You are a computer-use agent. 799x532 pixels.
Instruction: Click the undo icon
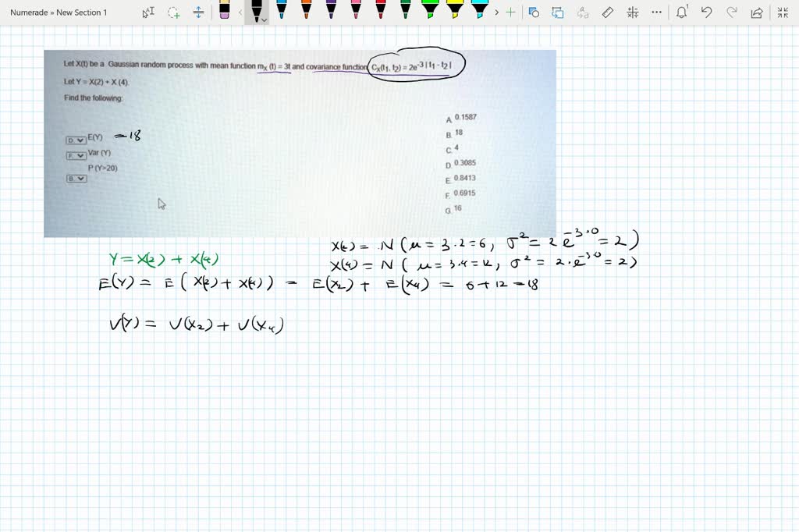708,12
